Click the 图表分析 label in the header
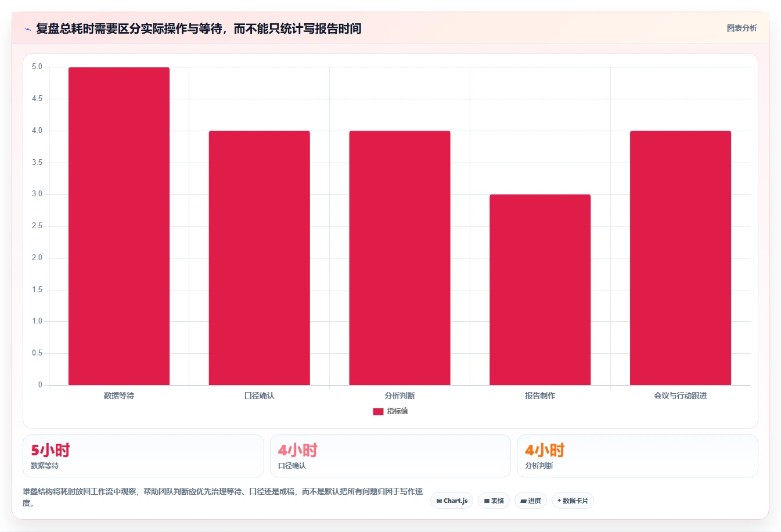 [742, 28]
